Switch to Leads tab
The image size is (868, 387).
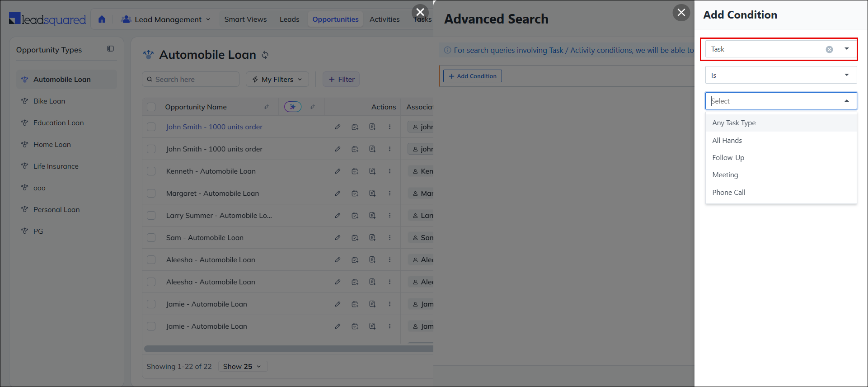click(x=289, y=19)
